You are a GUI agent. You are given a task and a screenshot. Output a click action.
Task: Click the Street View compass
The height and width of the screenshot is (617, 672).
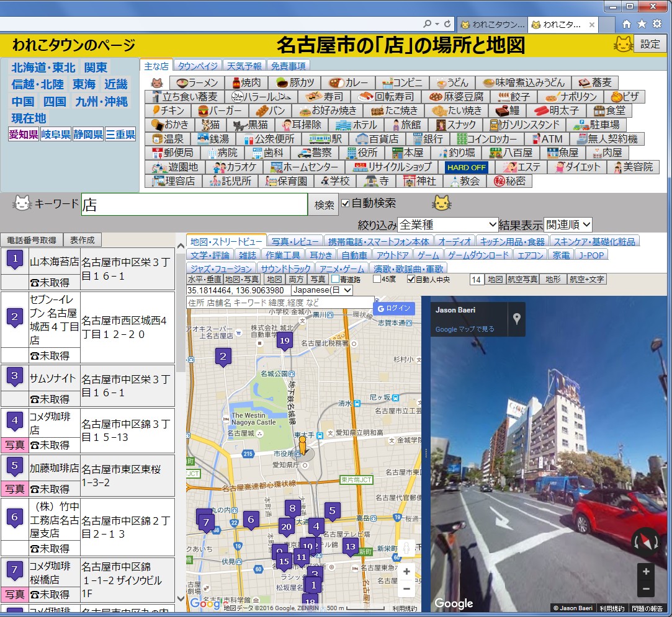point(647,541)
